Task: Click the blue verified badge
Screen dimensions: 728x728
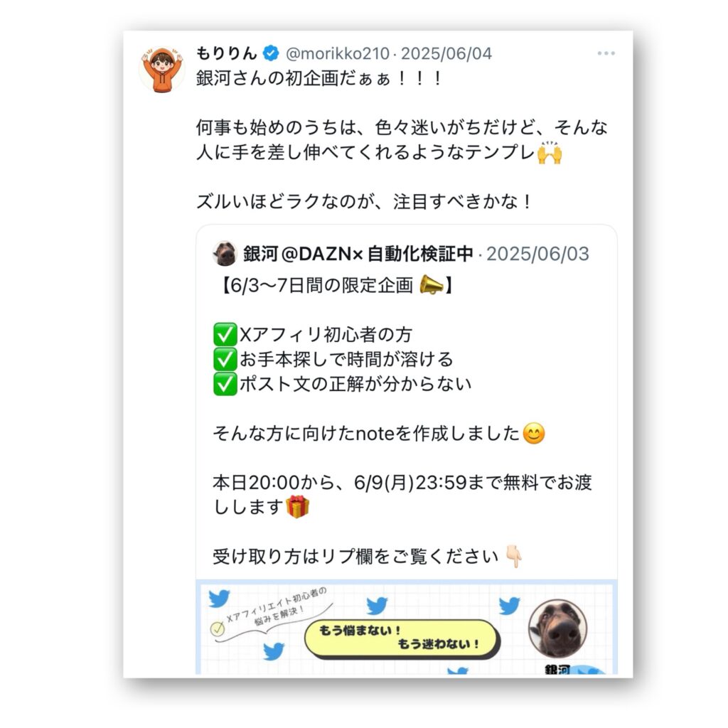Action: pyautogui.click(x=271, y=53)
